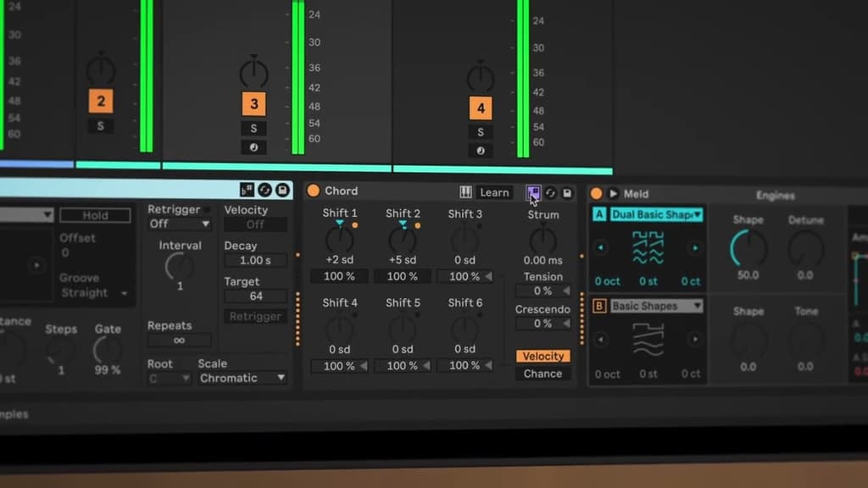The width and height of the screenshot is (868, 488).
Task: Open the Scale dropdown showing Chromatic
Action: 242,378
